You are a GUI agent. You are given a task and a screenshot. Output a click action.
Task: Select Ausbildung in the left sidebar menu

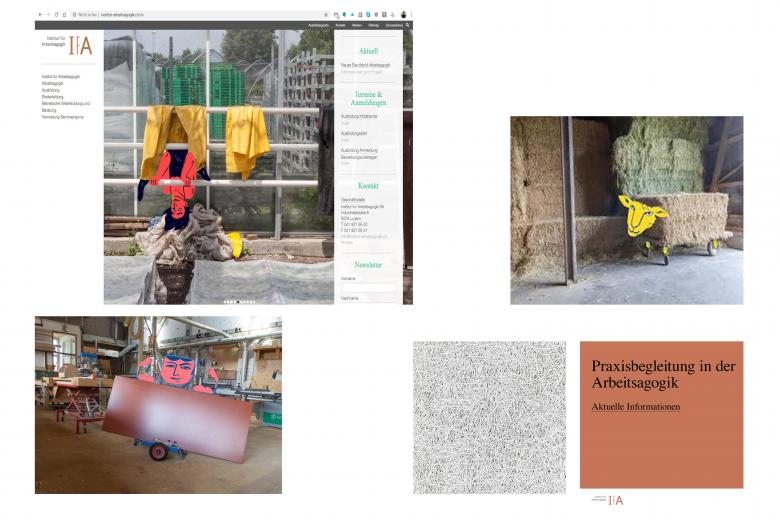(51, 90)
